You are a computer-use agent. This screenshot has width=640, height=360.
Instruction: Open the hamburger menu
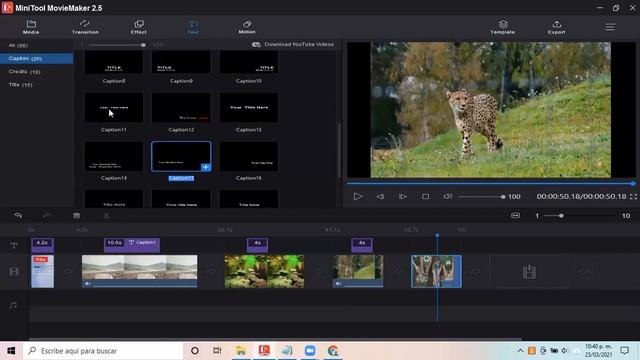pyautogui.click(x=610, y=27)
